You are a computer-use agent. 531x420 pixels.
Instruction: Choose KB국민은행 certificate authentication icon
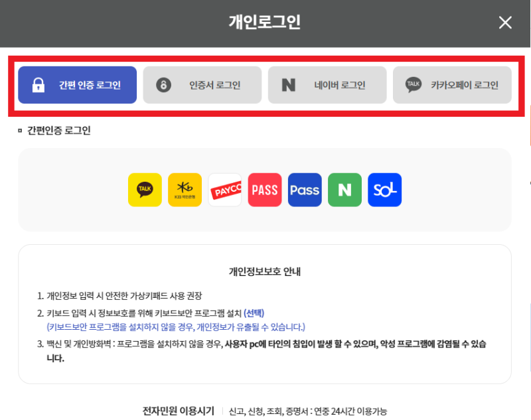click(185, 190)
